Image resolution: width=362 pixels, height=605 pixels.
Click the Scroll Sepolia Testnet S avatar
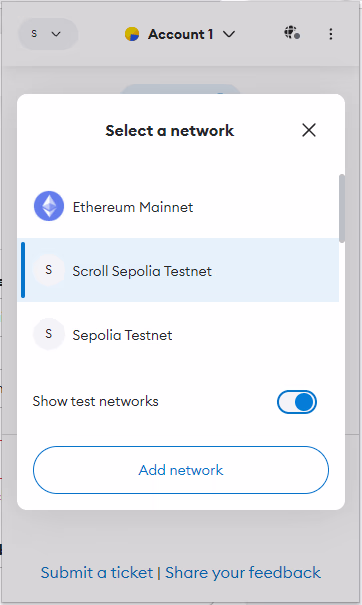point(49,270)
